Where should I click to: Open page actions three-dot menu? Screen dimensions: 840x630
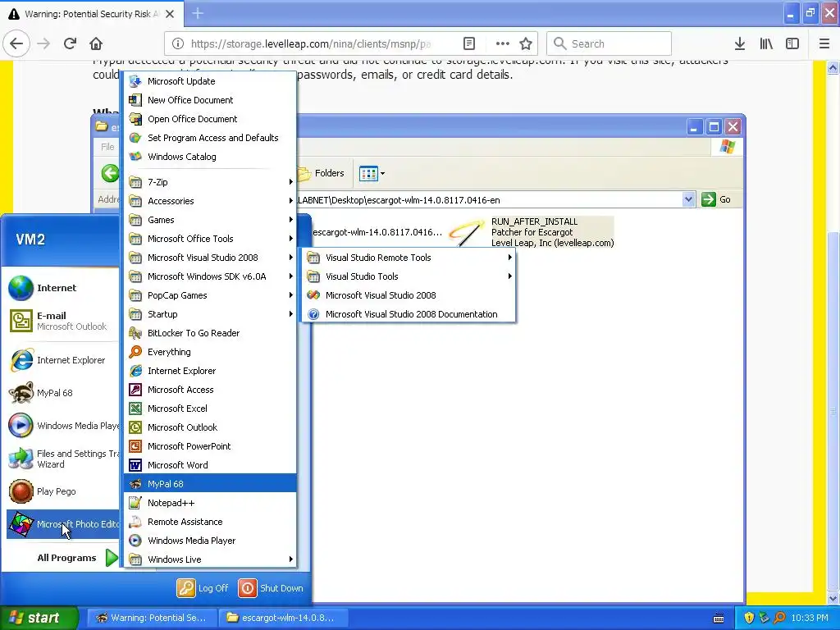click(502, 43)
